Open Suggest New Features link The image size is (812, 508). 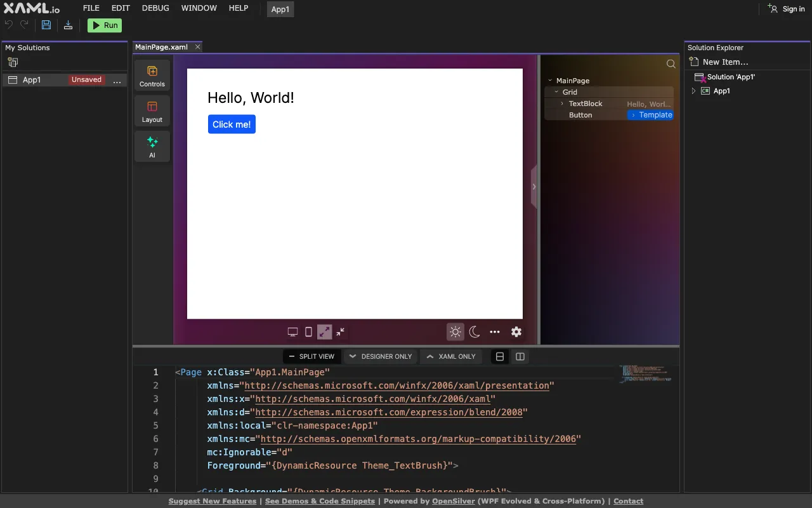pyautogui.click(x=213, y=501)
